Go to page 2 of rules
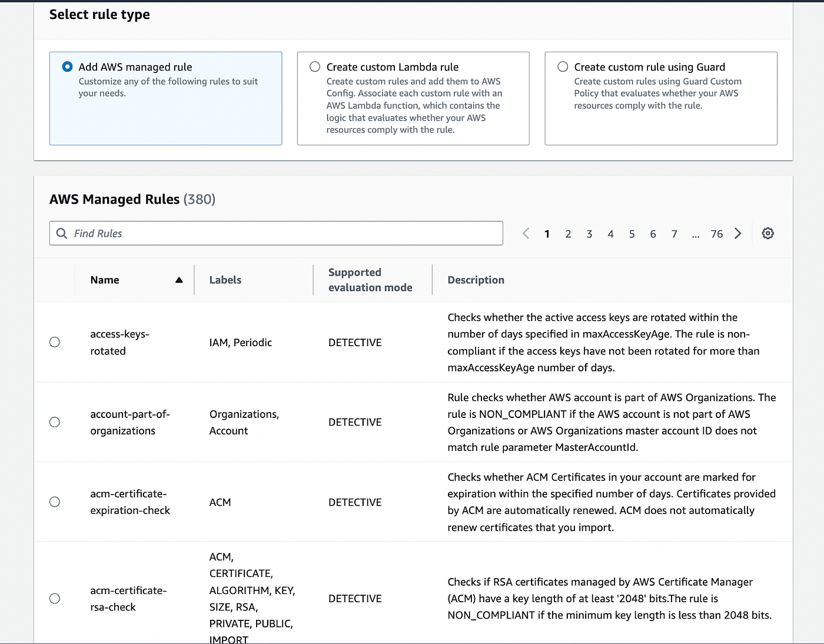The height and width of the screenshot is (644, 824). [568, 234]
